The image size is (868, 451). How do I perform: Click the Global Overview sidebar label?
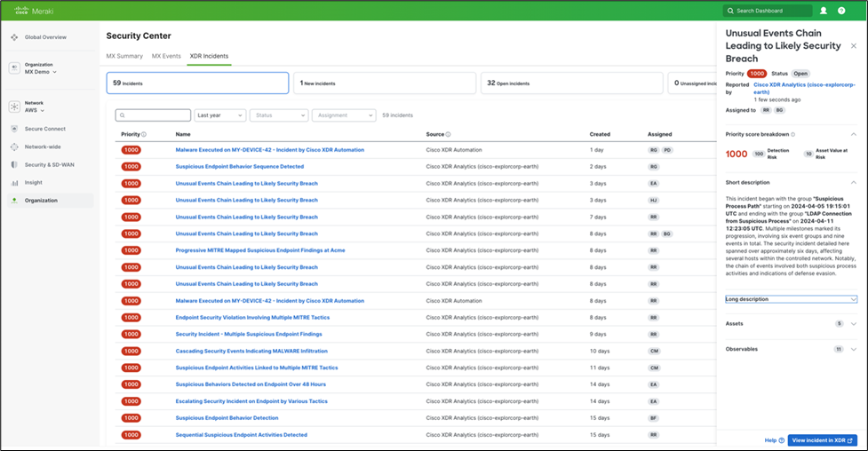pyautogui.click(x=45, y=37)
